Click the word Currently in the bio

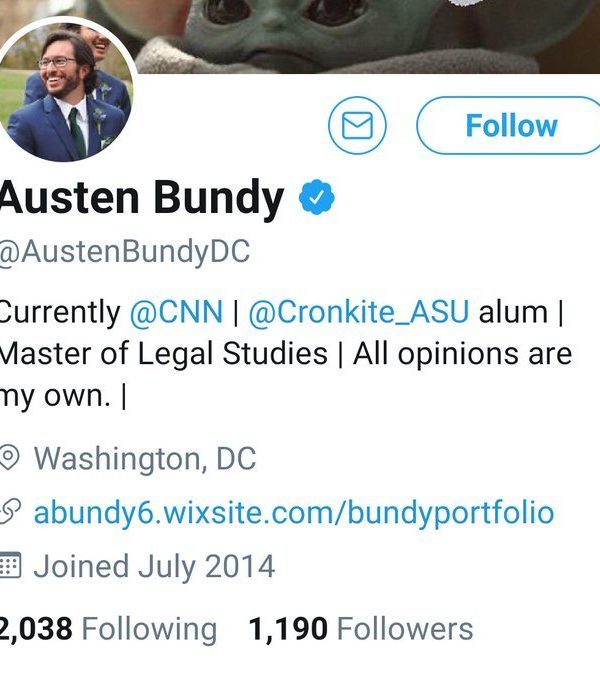[x=59, y=312]
